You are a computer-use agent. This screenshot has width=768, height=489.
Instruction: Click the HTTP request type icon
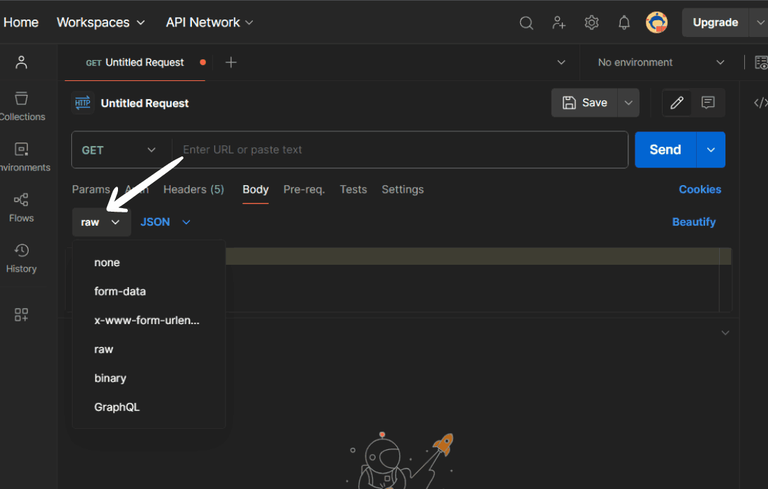pos(82,103)
